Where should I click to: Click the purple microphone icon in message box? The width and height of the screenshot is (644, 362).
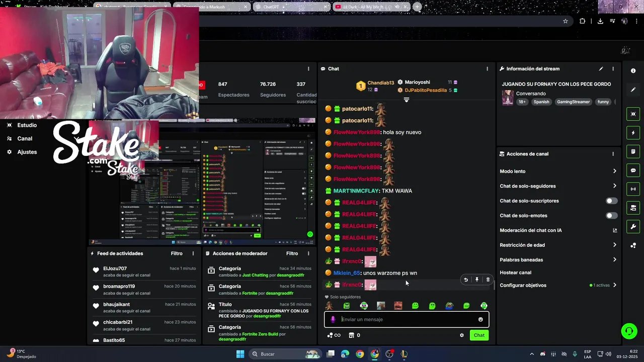click(x=333, y=319)
